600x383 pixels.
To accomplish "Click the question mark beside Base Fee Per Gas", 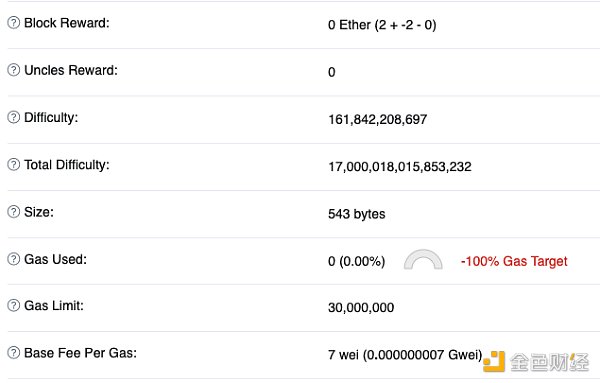I will pyautogui.click(x=13, y=352).
